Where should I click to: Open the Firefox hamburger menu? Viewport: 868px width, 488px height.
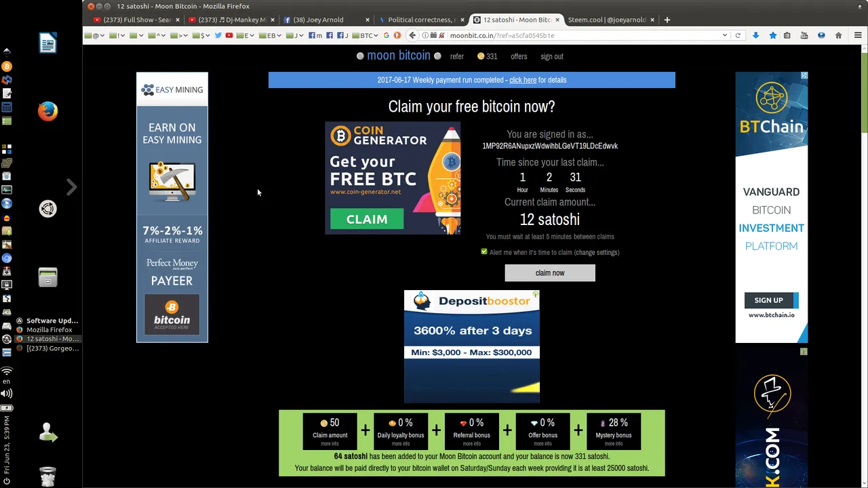click(858, 35)
